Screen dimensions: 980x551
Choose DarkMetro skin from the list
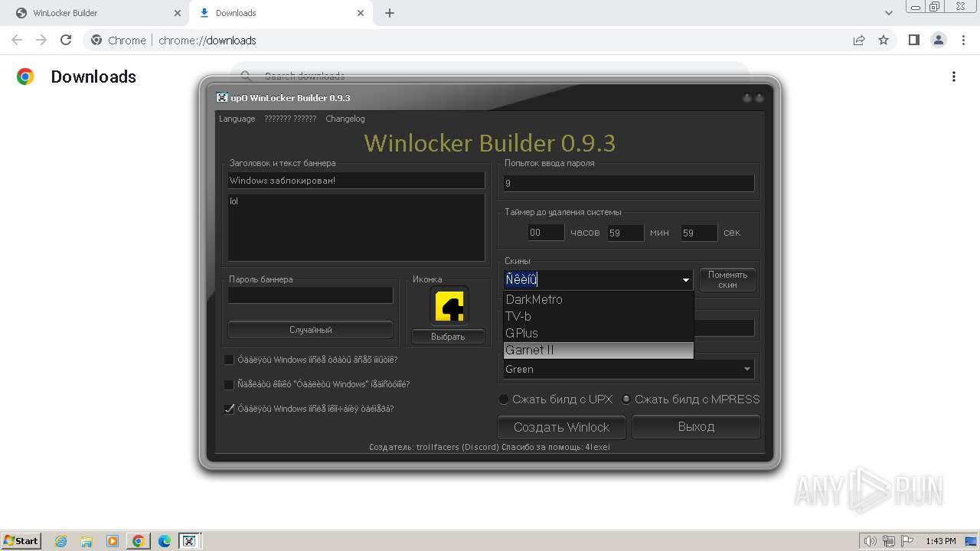click(x=598, y=299)
